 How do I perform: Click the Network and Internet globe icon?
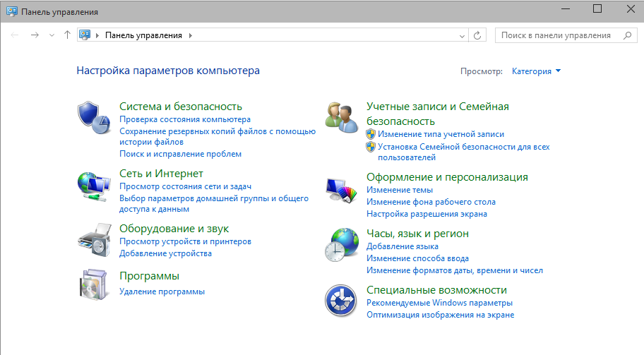[94, 186]
